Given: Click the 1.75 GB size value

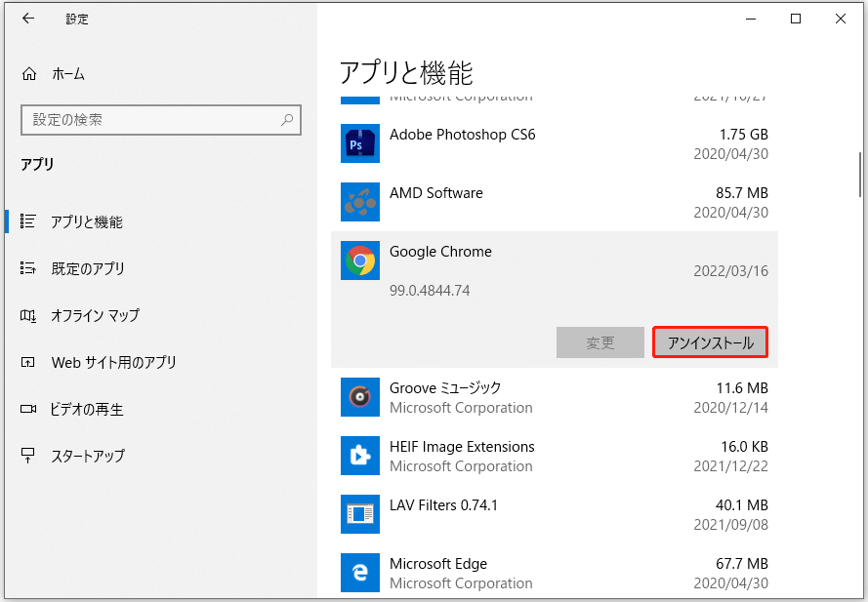Looking at the screenshot, I should 743,135.
